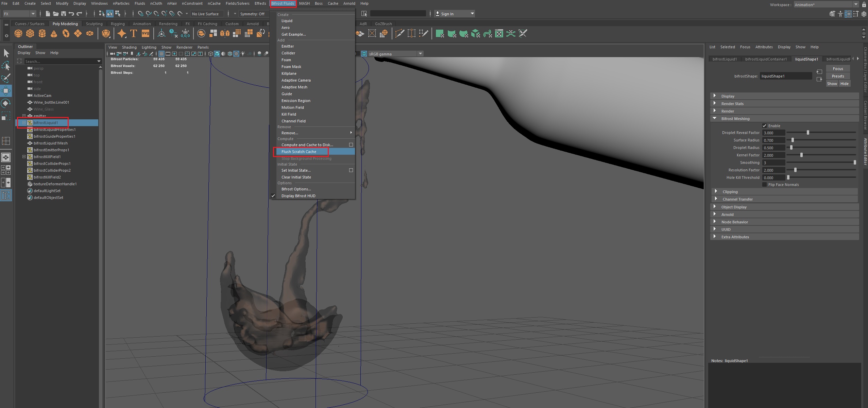Click the polygon cube shelf icon
This screenshot has width=868, height=408.
pos(30,33)
